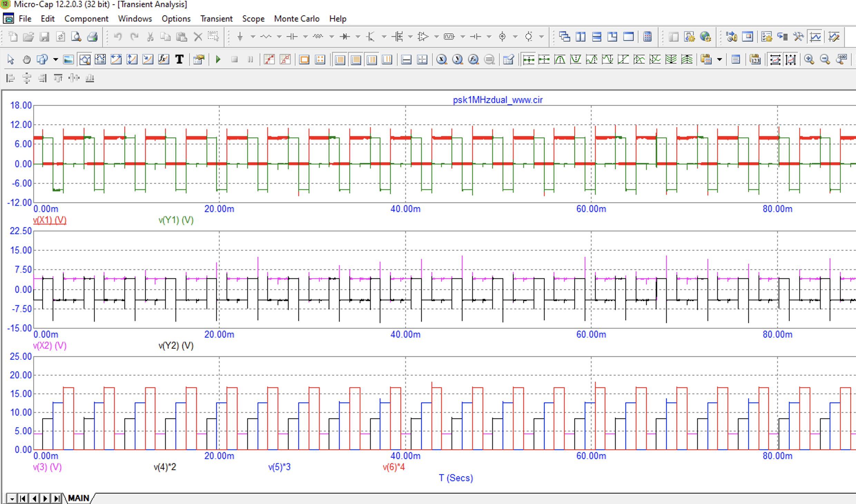The image size is (856, 504).
Task: Open the Go To X dialog
Action: point(441,60)
